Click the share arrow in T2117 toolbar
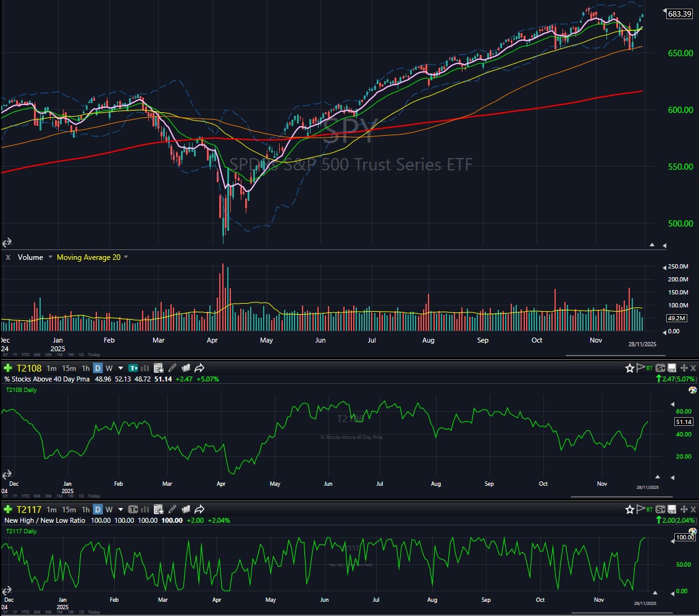 [x=199, y=509]
